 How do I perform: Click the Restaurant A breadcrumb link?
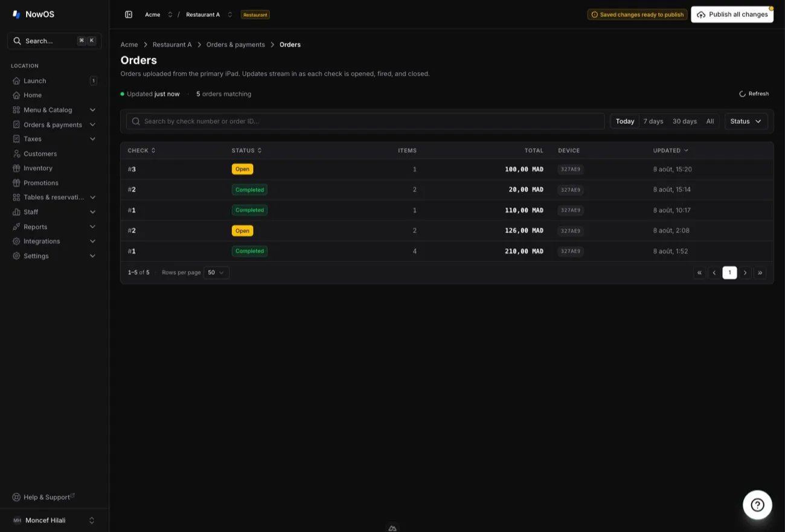[x=172, y=45]
